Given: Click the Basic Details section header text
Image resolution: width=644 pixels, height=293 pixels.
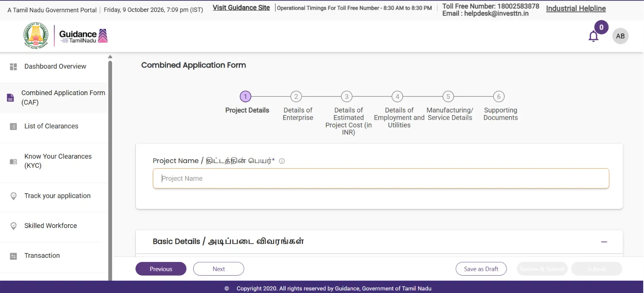Looking at the screenshot, I should tap(228, 241).
